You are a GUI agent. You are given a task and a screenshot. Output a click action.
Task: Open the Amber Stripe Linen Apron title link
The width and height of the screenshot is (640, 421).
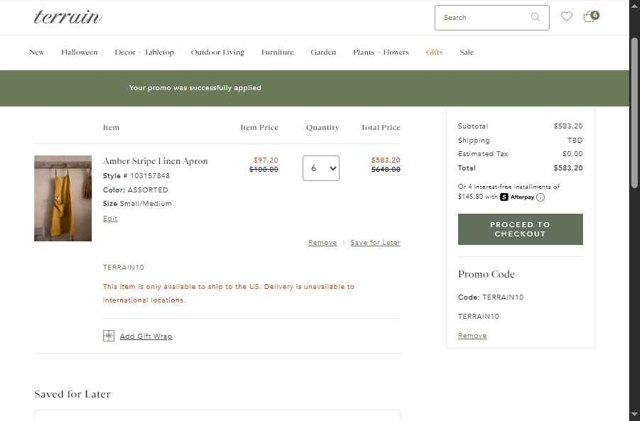coord(155,161)
